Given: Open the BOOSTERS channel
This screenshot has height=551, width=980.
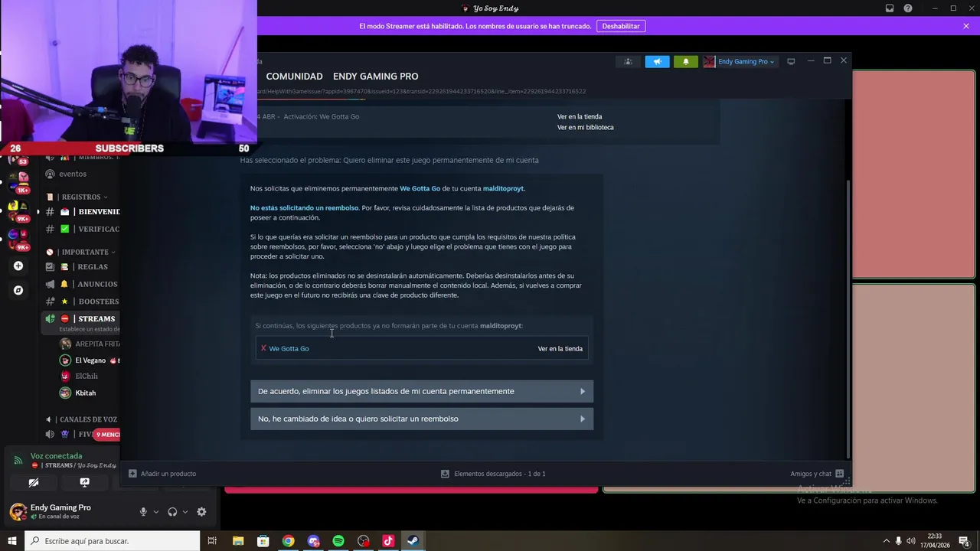Looking at the screenshot, I should tap(81, 302).
